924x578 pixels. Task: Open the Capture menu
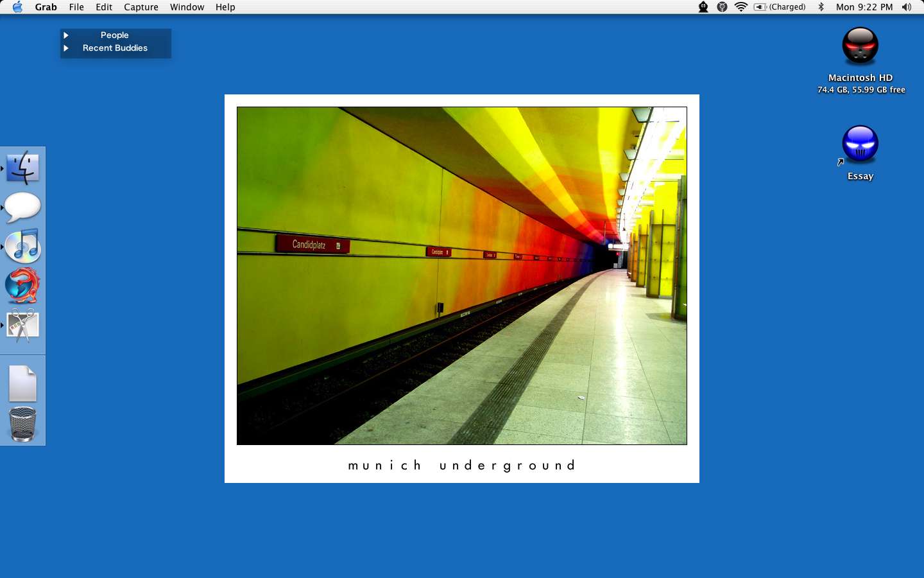click(x=141, y=7)
